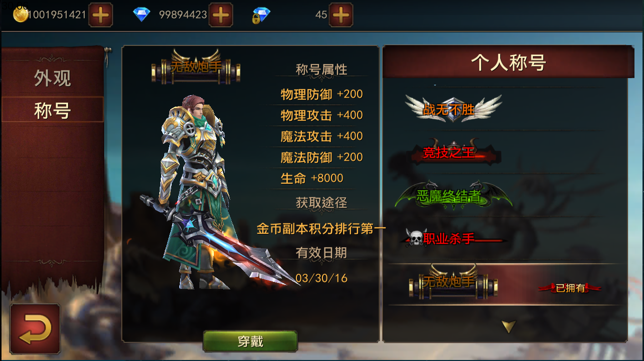Select the 职业杀手 skull title

453,239
